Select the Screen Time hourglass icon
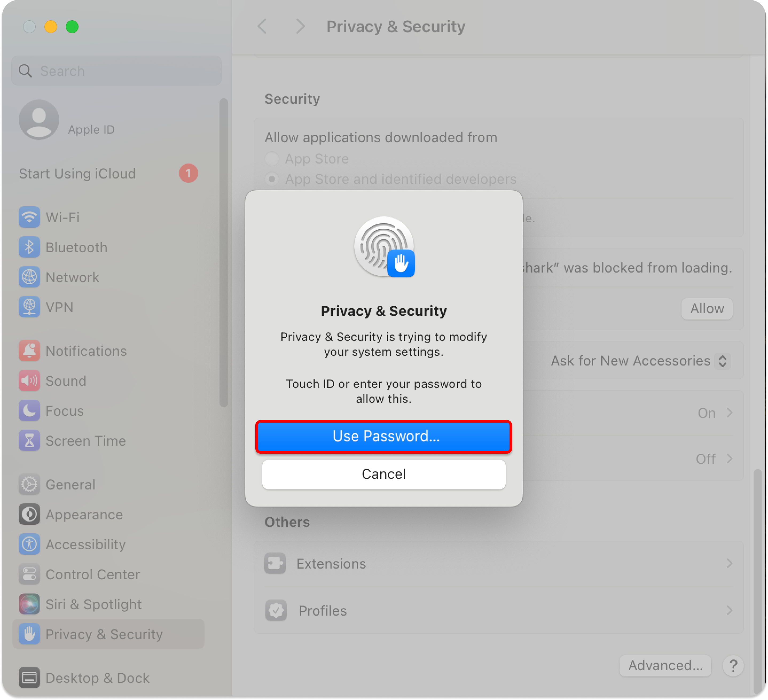768x700 pixels. [x=29, y=441]
